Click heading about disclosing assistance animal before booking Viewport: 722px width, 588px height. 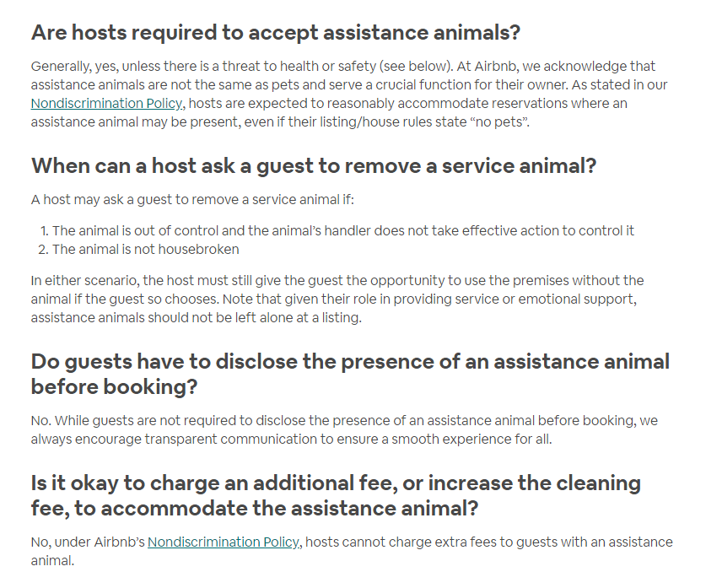350,374
